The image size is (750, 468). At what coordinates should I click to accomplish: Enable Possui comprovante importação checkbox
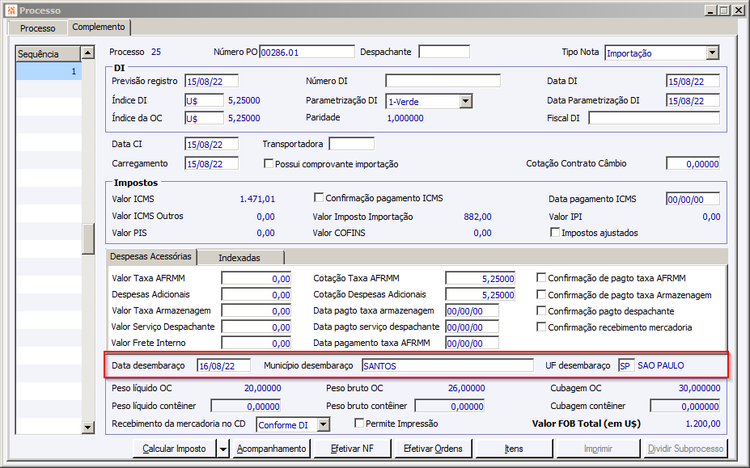268,164
